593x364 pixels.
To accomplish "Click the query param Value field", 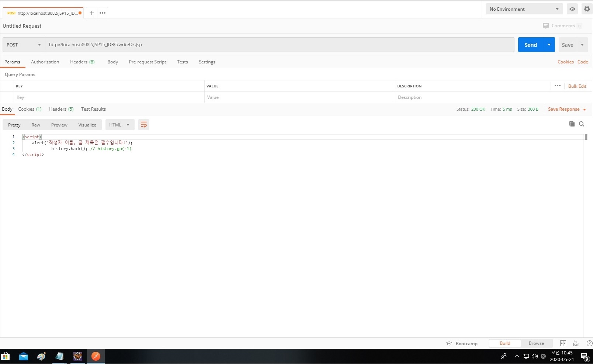I will (300, 97).
